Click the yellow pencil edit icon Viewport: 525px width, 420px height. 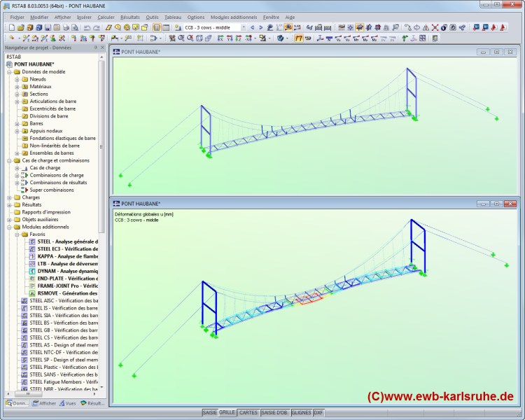point(108,27)
